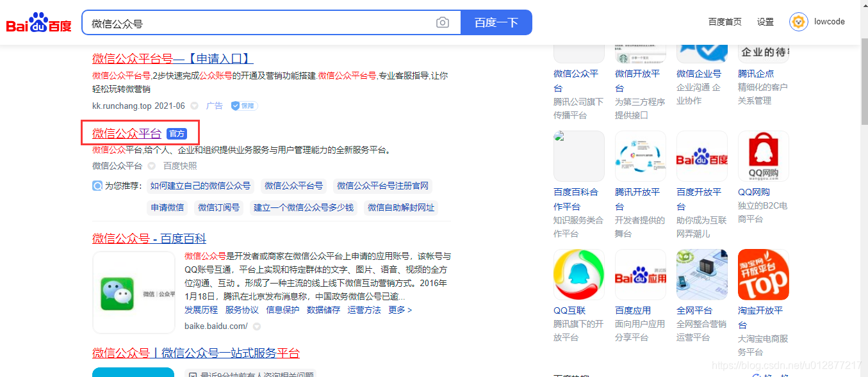Expand the arrow next to baike.baidu.com
This screenshot has width=868, height=377.
[x=257, y=325]
